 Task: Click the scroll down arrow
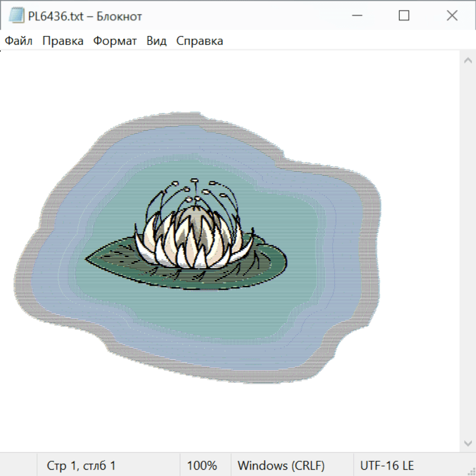click(468, 443)
